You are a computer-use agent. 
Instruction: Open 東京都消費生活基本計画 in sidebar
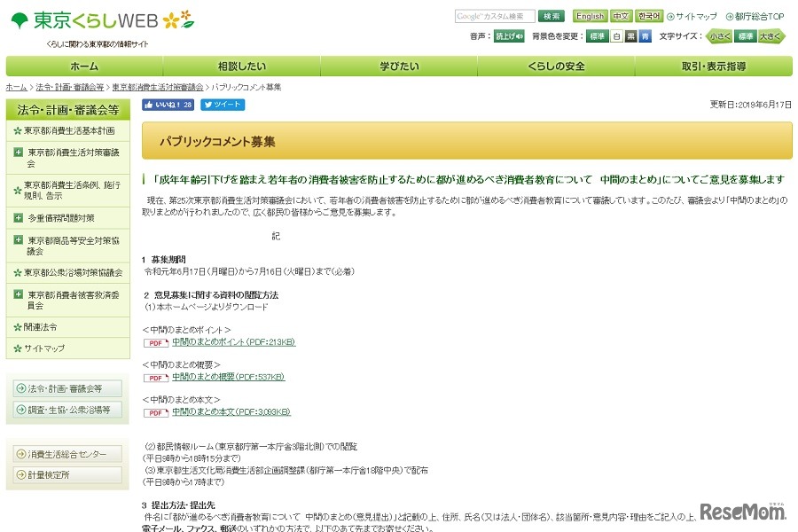coord(69,131)
